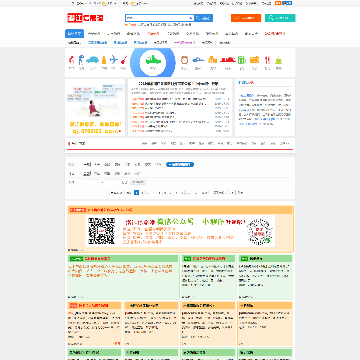
Task: Click the small orange badge at top right
Action: pos(277,3)
